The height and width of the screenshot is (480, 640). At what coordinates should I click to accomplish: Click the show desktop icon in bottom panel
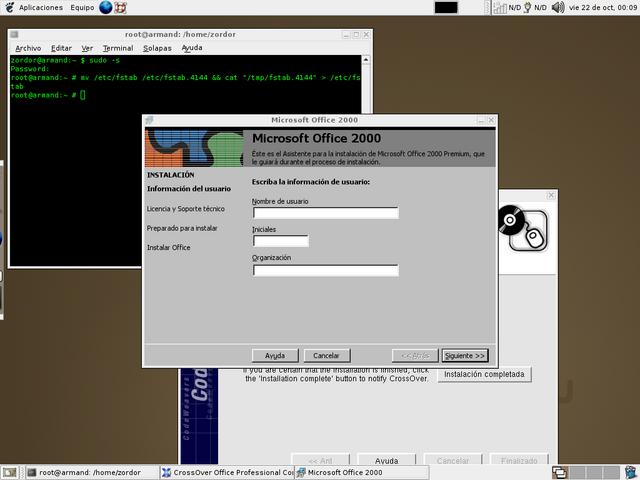(10, 472)
